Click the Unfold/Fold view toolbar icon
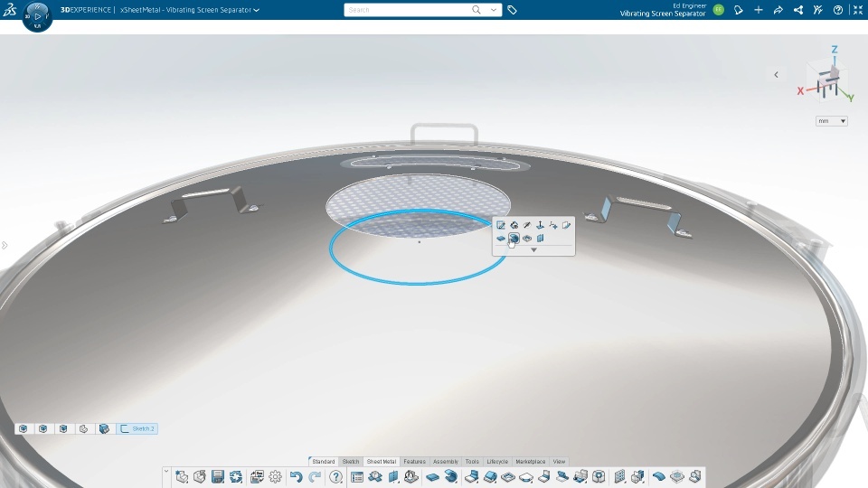This screenshot has width=868, height=488. click(375, 476)
